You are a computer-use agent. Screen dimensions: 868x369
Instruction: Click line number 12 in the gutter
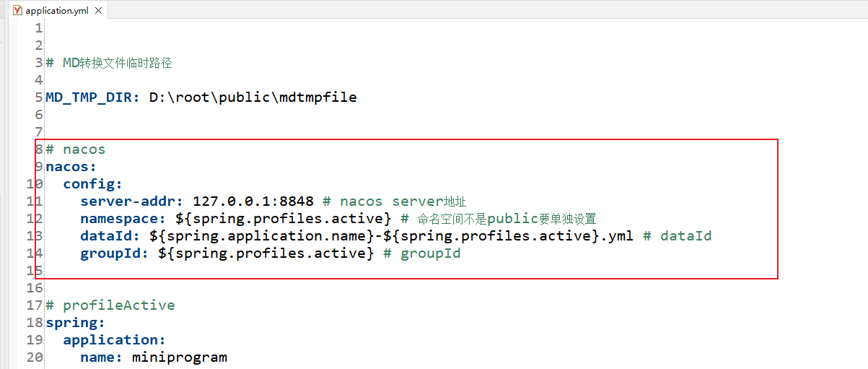pyautogui.click(x=35, y=218)
